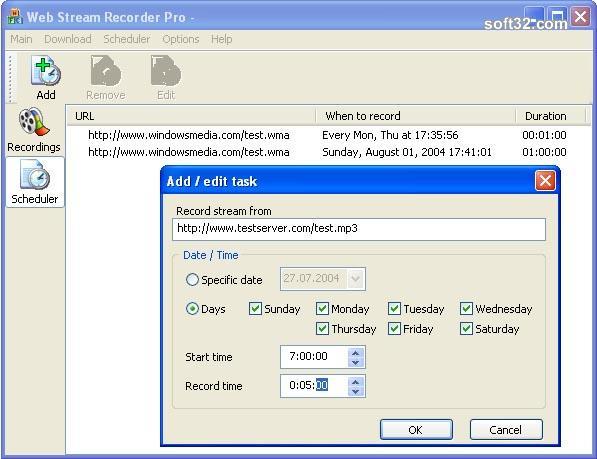The width and height of the screenshot is (597, 459).
Task: Click the 01:00:00 duration cell
Action: pyautogui.click(x=544, y=152)
